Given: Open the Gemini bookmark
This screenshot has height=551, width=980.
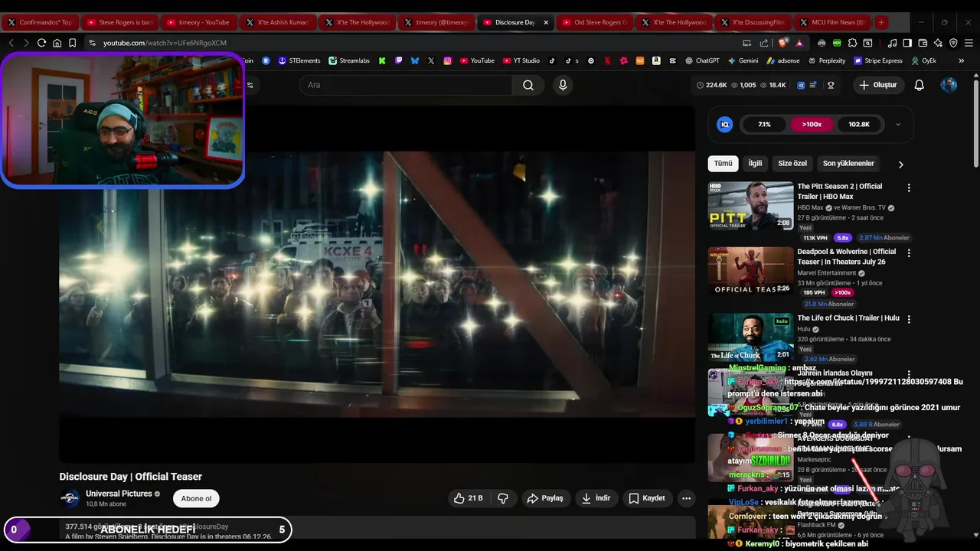Looking at the screenshot, I should 743,60.
